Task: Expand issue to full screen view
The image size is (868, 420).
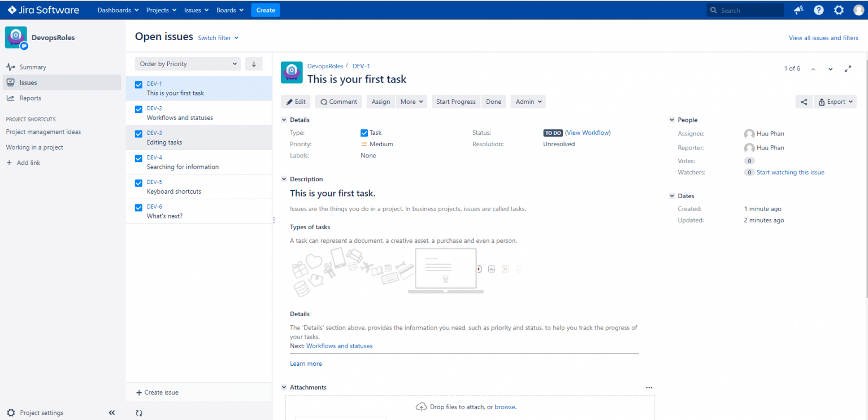Action: click(x=848, y=68)
